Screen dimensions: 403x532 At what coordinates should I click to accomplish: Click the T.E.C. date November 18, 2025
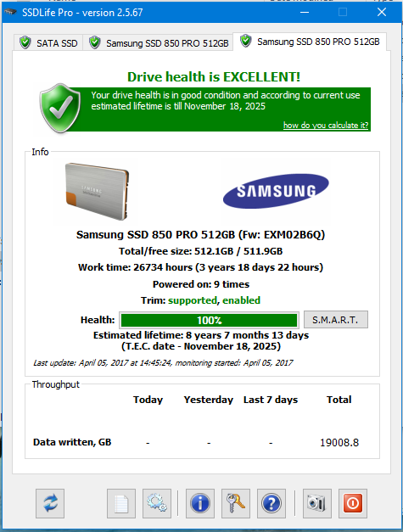pyautogui.click(x=201, y=346)
